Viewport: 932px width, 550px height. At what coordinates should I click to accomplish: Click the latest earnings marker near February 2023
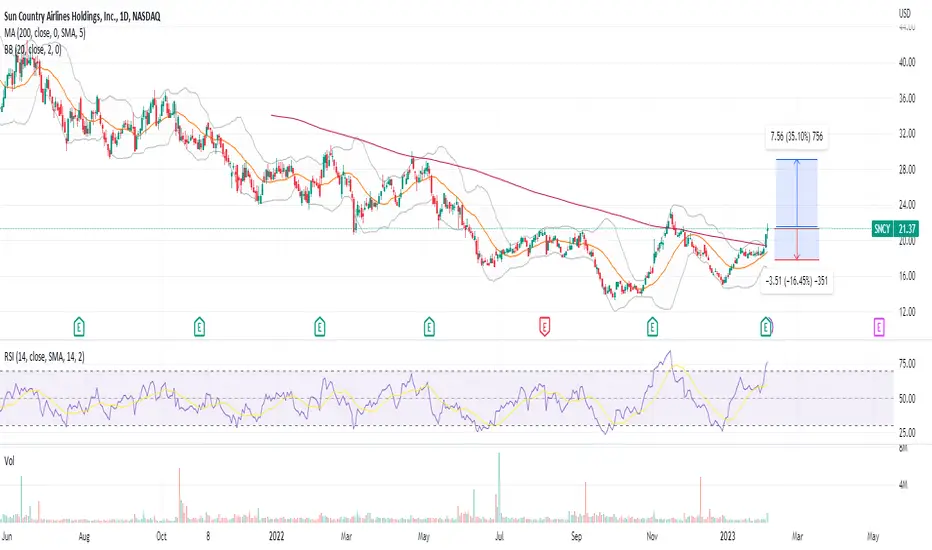(x=766, y=326)
